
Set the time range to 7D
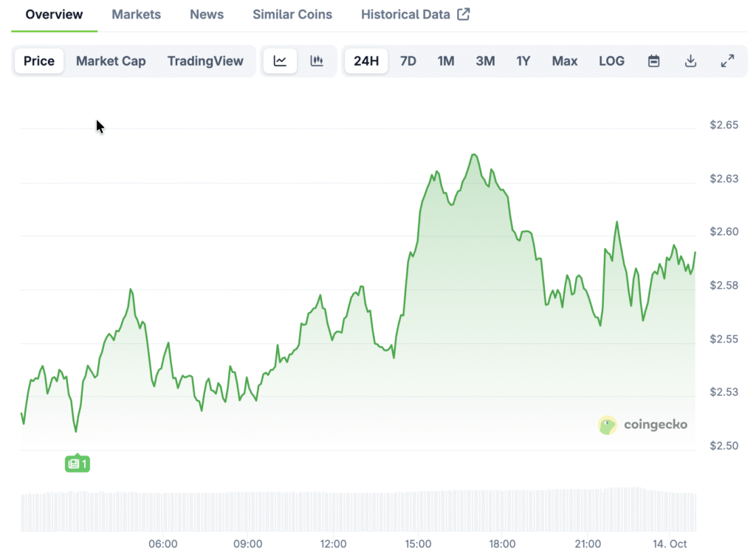coord(408,61)
